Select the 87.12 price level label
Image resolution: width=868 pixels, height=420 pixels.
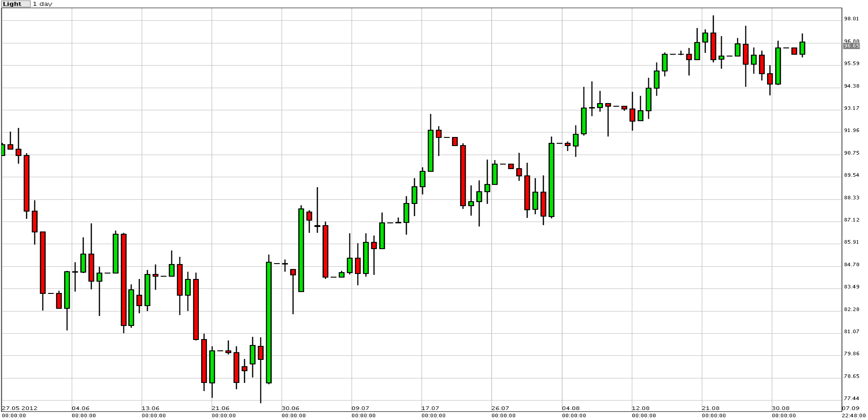(x=851, y=220)
